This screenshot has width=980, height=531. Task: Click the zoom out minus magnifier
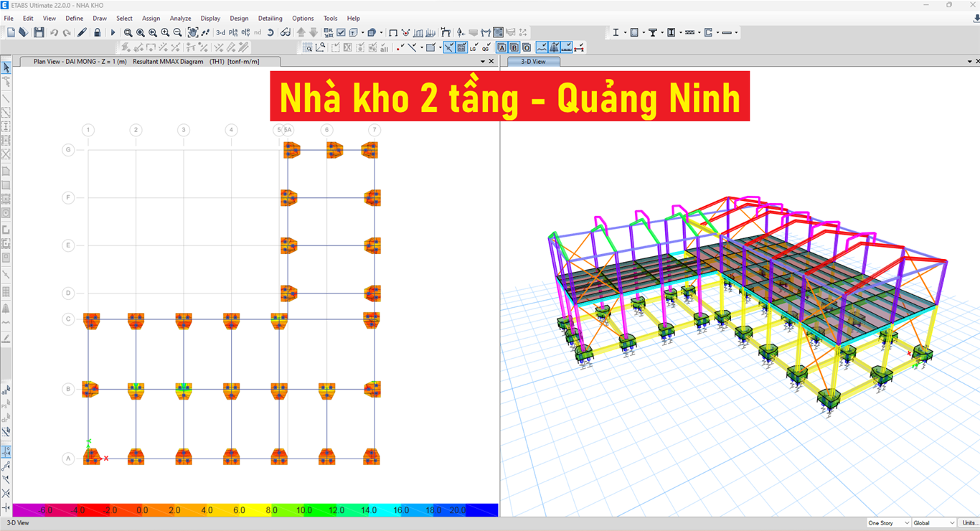[x=177, y=32]
